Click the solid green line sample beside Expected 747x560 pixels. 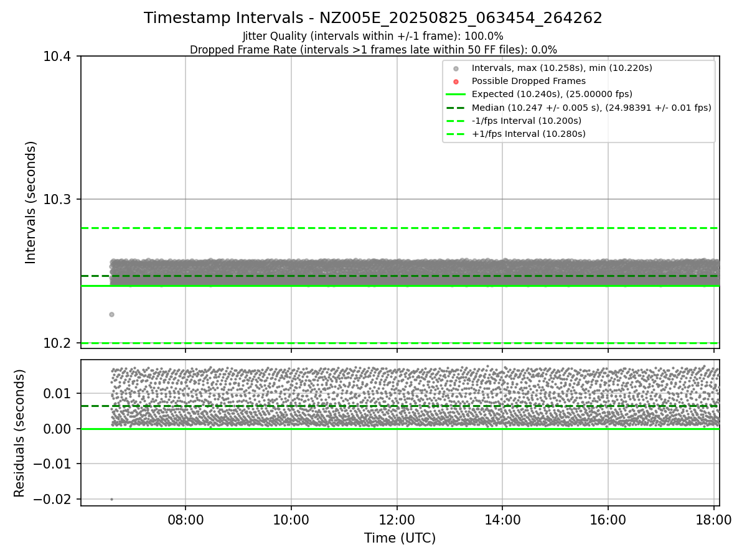456,95
